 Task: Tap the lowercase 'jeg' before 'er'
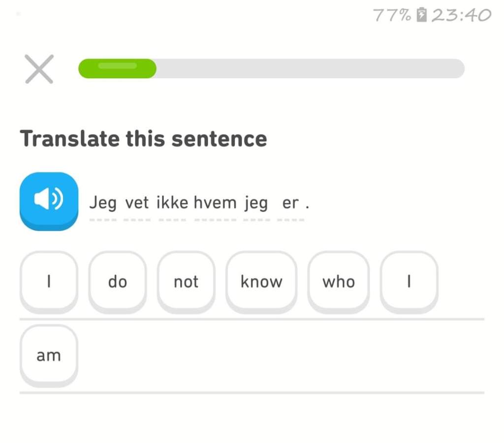(x=256, y=203)
